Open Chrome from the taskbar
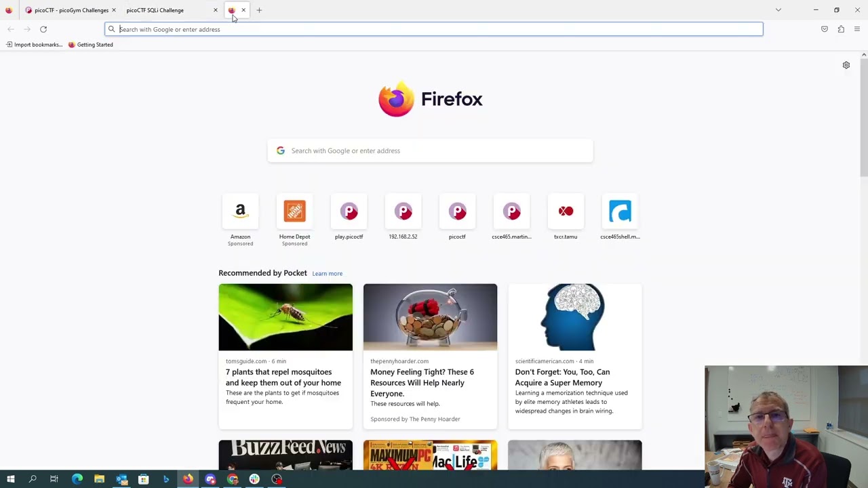Viewport: 868px width, 488px height. 233,479
